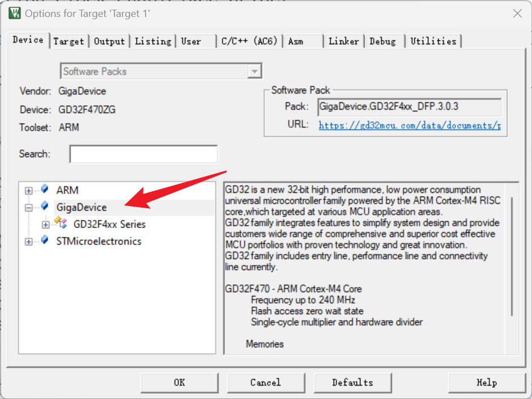
Task: Select the Device tab
Action: pyautogui.click(x=28, y=40)
